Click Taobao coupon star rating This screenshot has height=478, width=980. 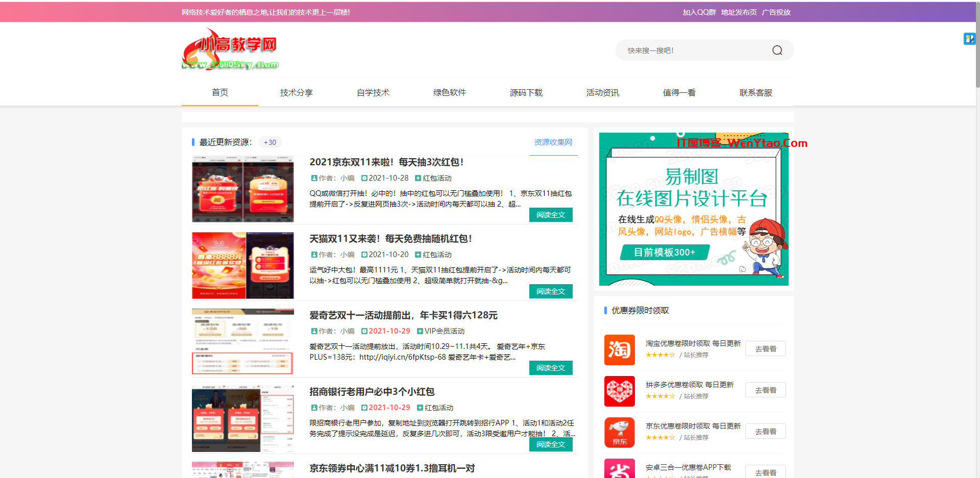point(660,355)
